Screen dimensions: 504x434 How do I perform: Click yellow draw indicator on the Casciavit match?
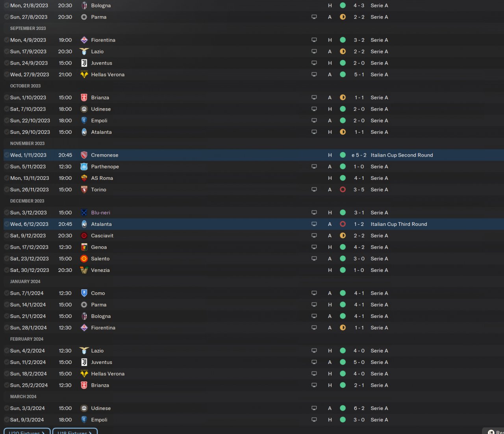[343, 236]
